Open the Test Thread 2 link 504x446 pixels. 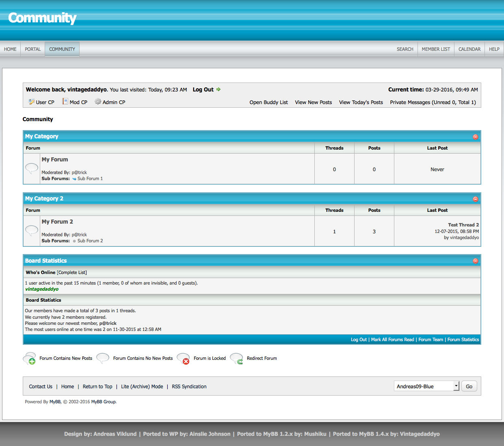[x=463, y=225]
